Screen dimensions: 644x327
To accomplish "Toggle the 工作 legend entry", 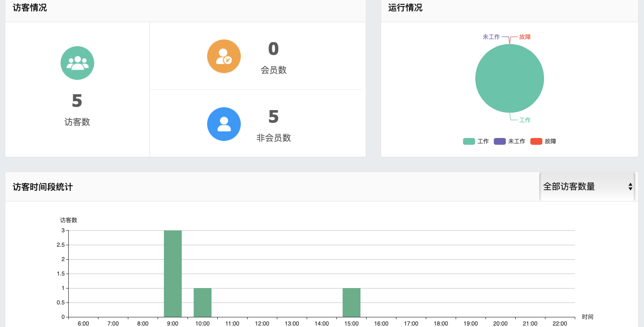I will click(476, 141).
